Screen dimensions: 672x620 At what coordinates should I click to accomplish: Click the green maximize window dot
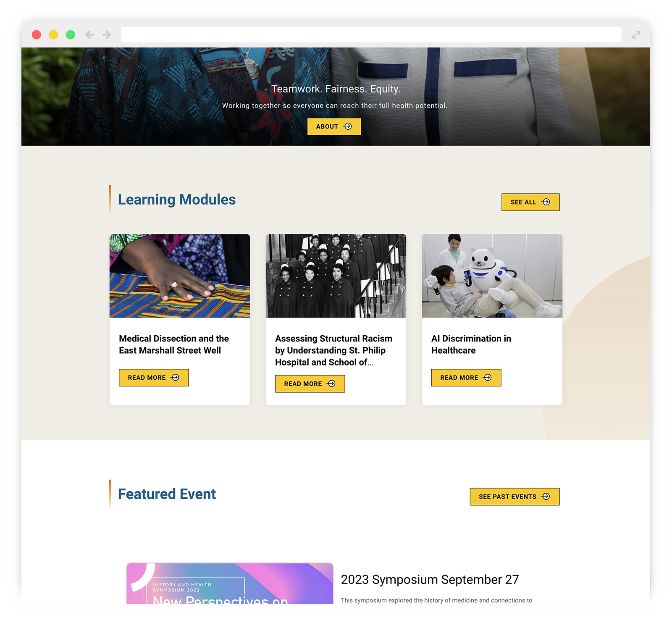click(x=71, y=34)
